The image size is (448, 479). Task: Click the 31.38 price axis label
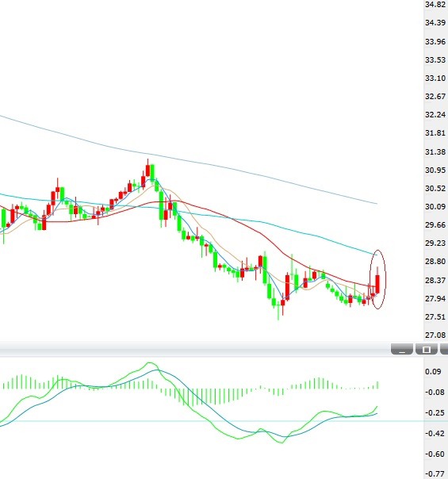click(x=435, y=151)
